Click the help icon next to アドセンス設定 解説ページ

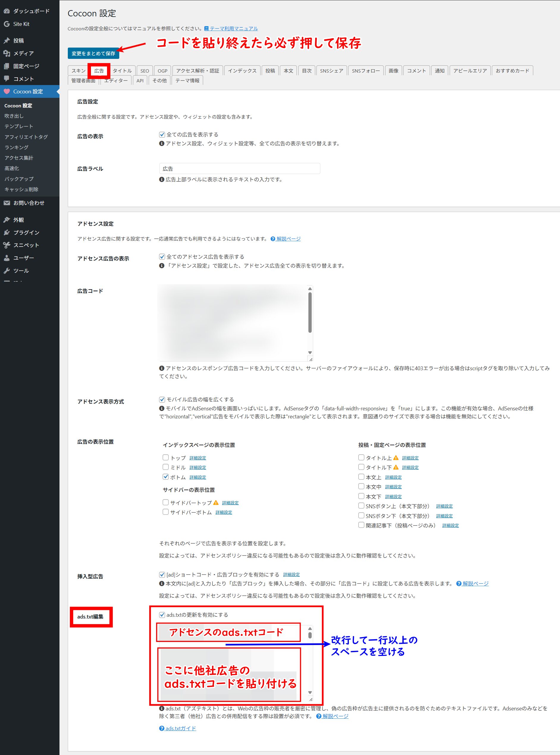click(273, 239)
